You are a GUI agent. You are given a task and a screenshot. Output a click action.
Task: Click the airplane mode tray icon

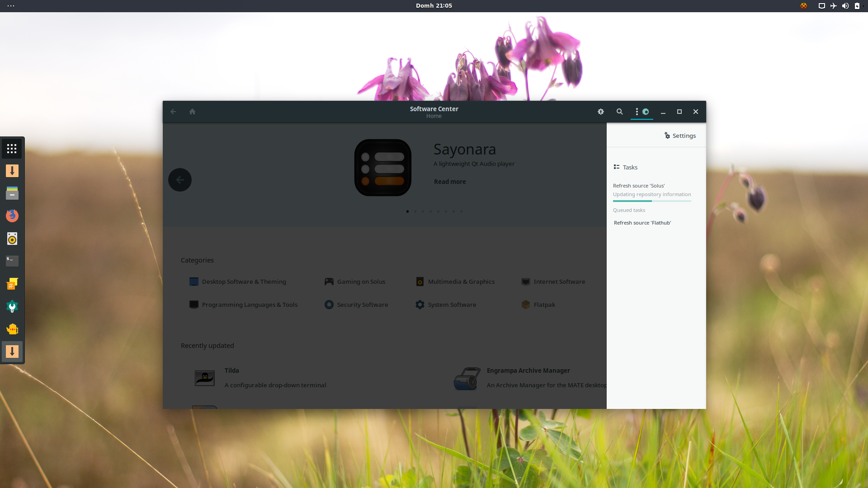[834, 6]
